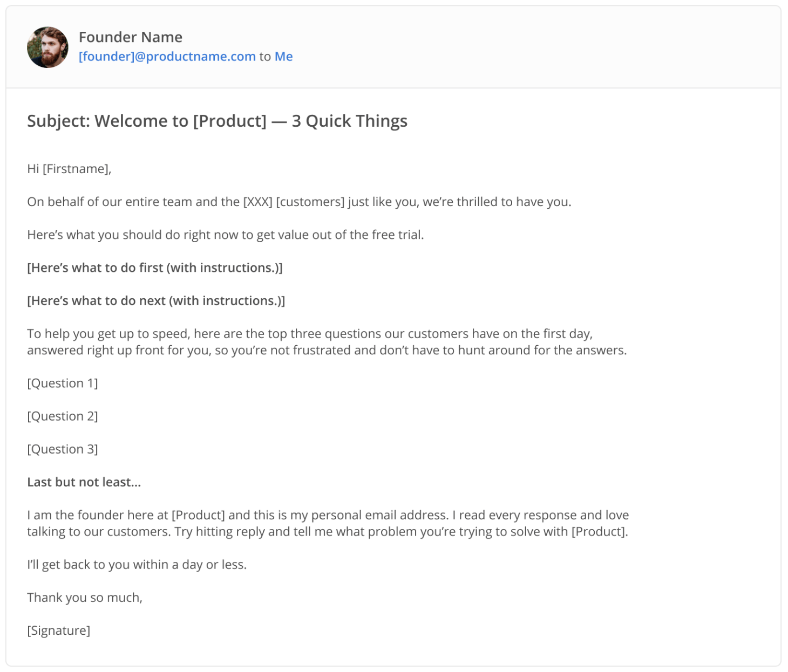Click "I'll get back to you" sentence

pos(137,565)
